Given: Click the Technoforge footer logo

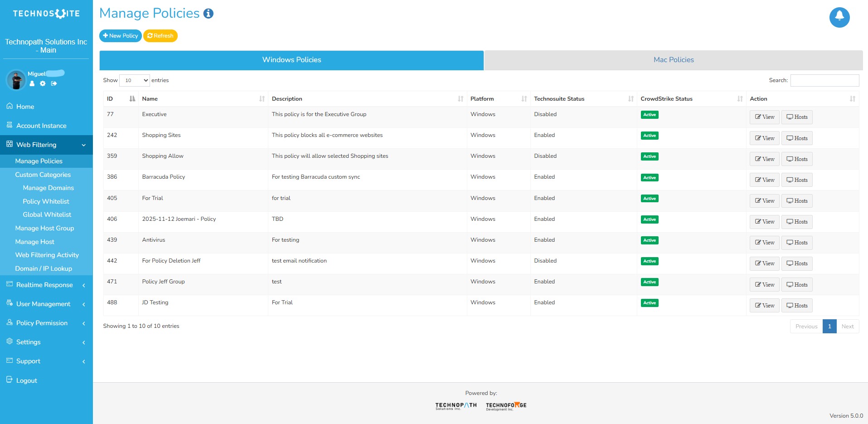Looking at the screenshot, I should (506, 406).
